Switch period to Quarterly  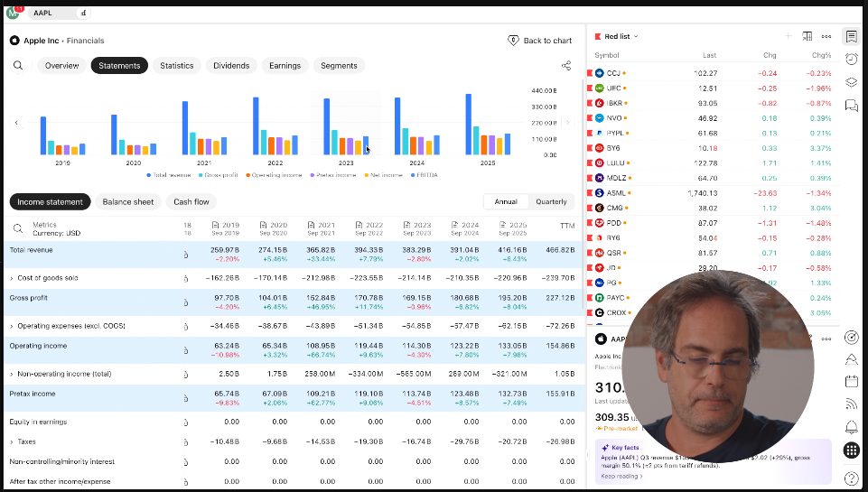pyautogui.click(x=551, y=201)
